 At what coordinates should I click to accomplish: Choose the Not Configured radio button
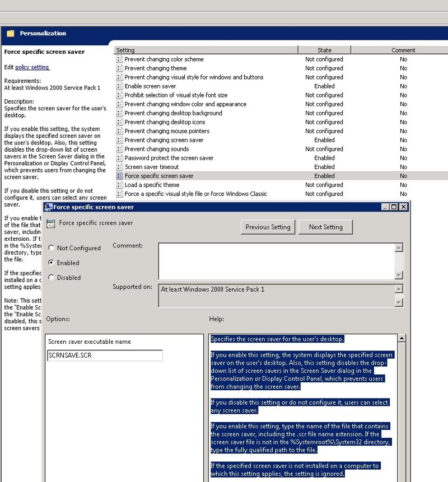pyautogui.click(x=51, y=248)
